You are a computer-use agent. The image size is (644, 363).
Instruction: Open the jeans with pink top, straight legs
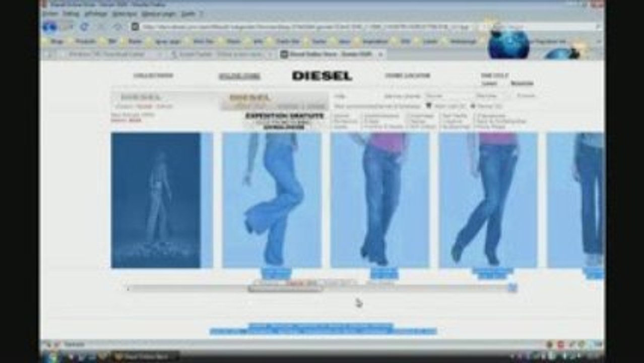(x=380, y=200)
